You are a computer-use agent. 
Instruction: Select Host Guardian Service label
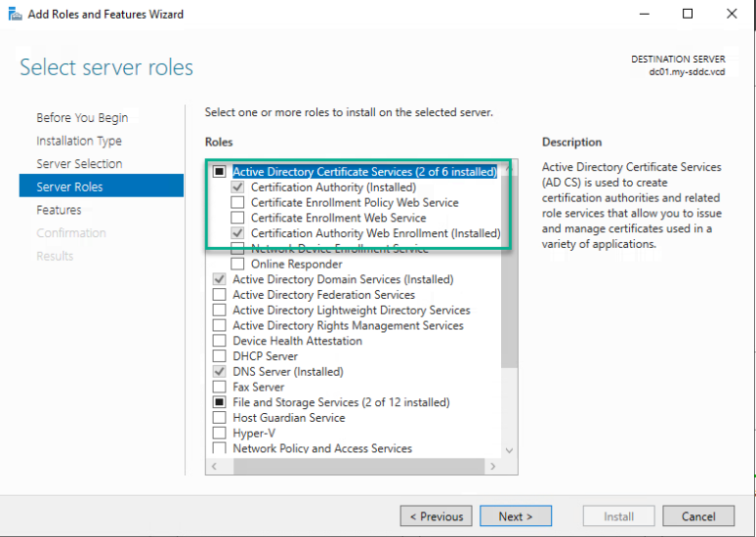[x=288, y=418]
